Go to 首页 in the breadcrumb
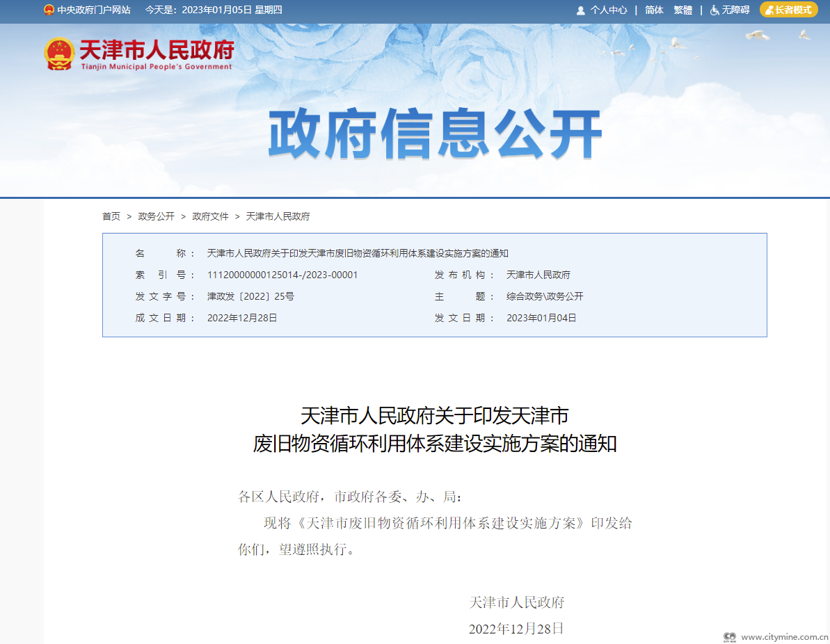Screen dimensions: 830x644 point(111,216)
